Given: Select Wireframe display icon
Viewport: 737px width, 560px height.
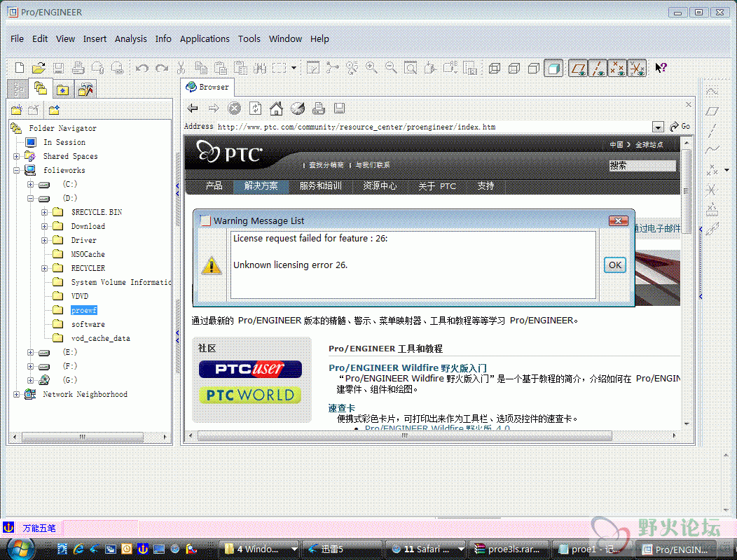Looking at the screenshot, I should [x=495, y=68].
